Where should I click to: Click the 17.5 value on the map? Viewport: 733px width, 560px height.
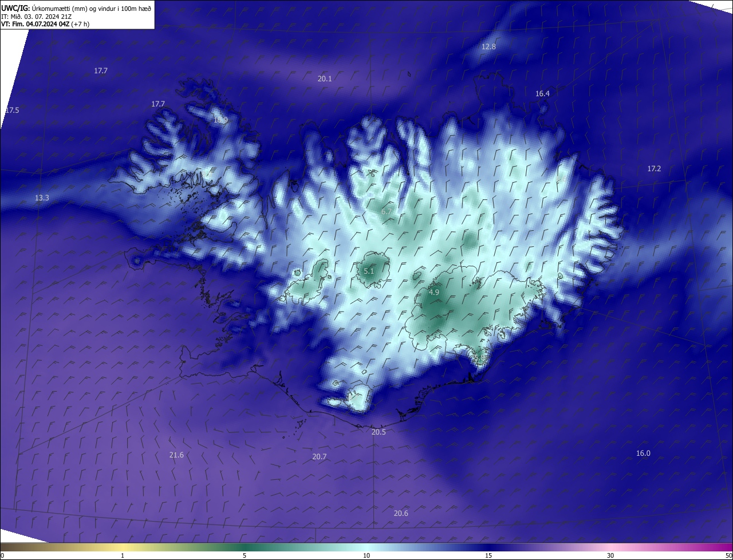coord(12,110)
